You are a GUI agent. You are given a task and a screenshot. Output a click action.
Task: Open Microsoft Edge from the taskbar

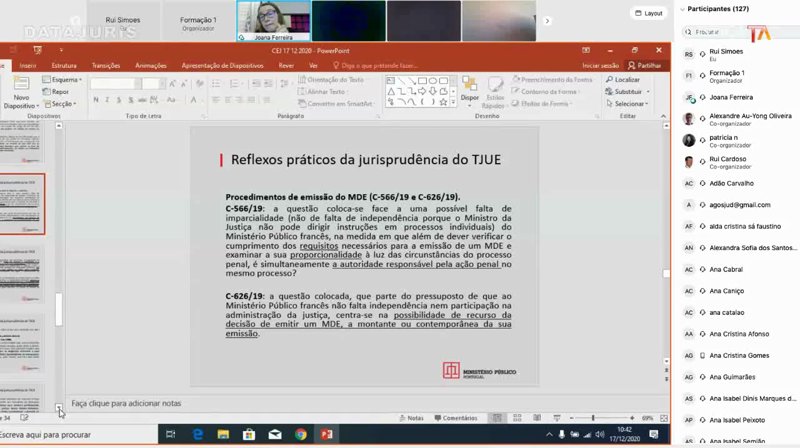click(x=198, y=434)
